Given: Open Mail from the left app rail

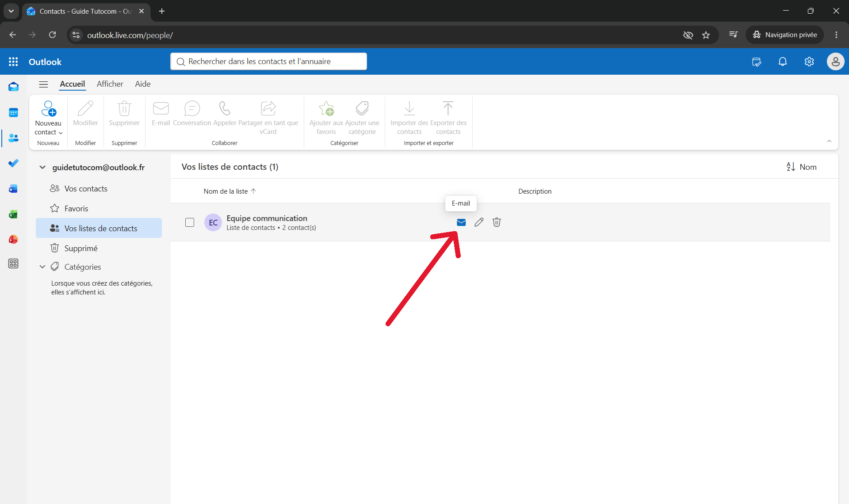Looking at the screenshot, I should pyautogui.click(x=13, y=87).
